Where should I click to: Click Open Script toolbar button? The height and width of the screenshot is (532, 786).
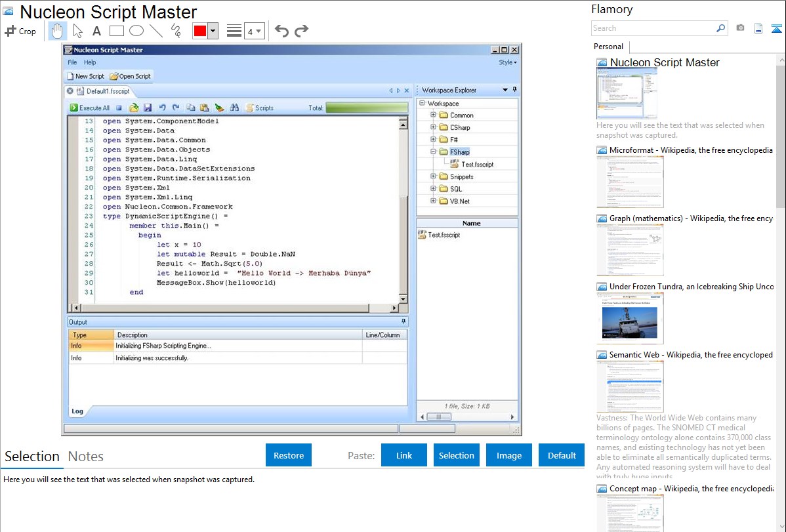(131, 76)
